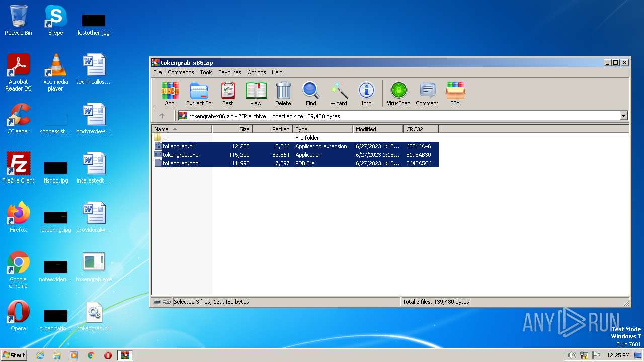
Task: Sort by the Modified column header
Action: (378, 129)
